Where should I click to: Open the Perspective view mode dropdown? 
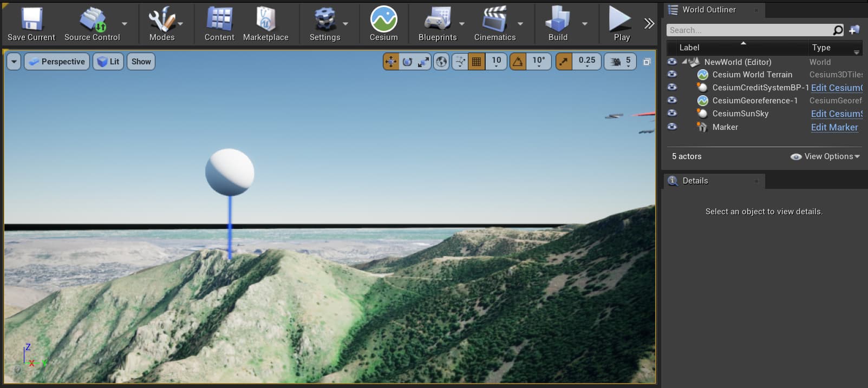pyautogui.click(x=57, y=62)
